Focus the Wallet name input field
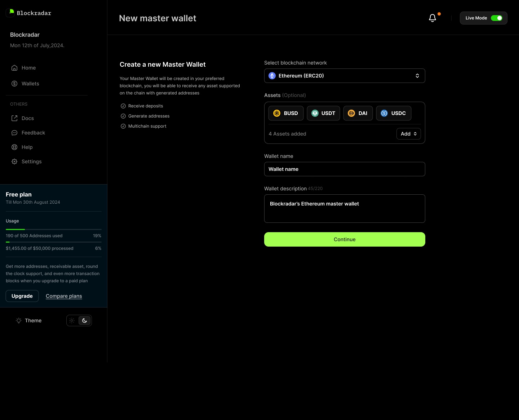 pyautogui.click(x=345, y=169)
